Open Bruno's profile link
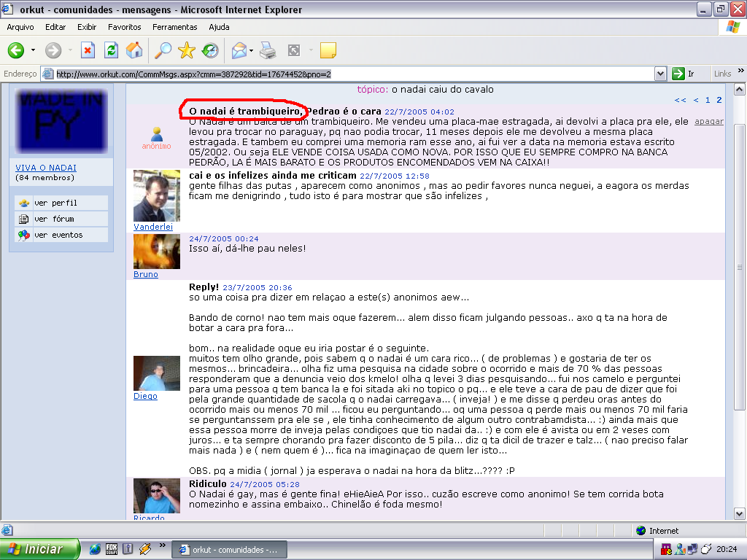747x560 pixels. pos(146,274)
